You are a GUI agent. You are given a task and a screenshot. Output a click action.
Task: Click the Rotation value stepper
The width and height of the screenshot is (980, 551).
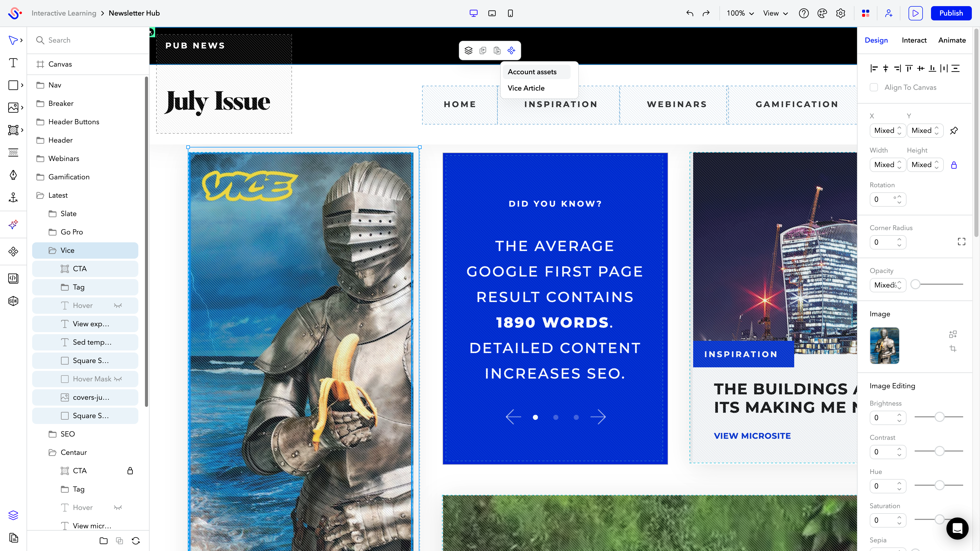(x=899, y=200)
